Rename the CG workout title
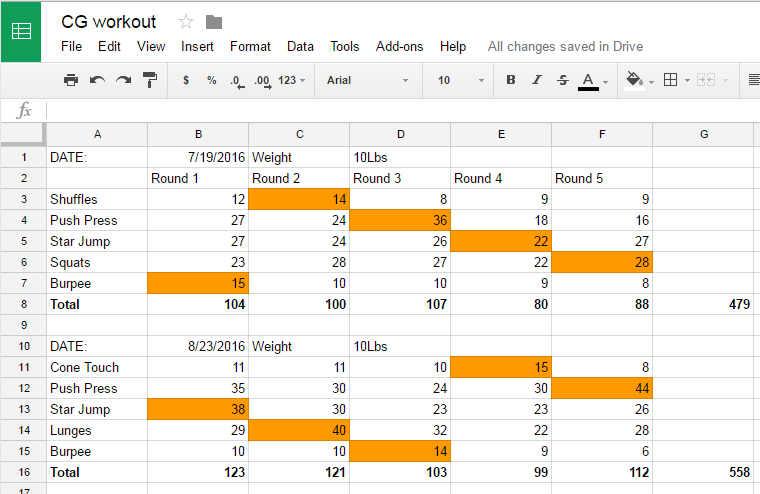This screenshot has height=494, width=760. tap(109, 22)
